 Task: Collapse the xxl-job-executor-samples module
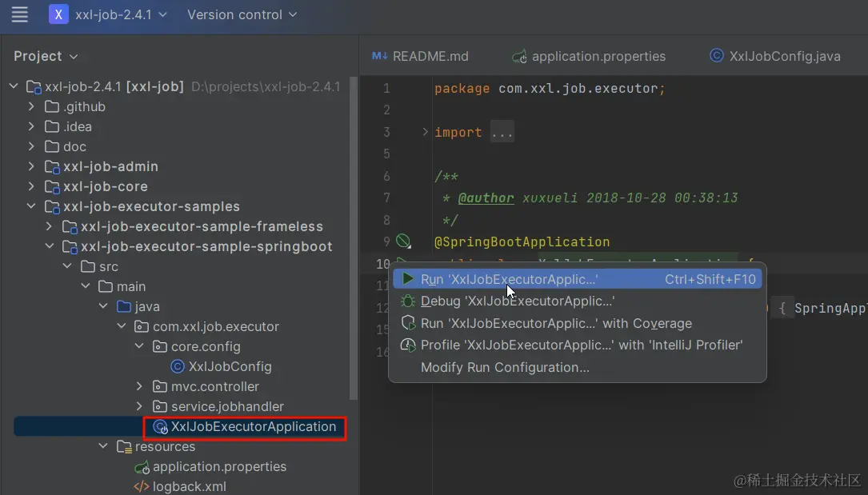(31, 206)
